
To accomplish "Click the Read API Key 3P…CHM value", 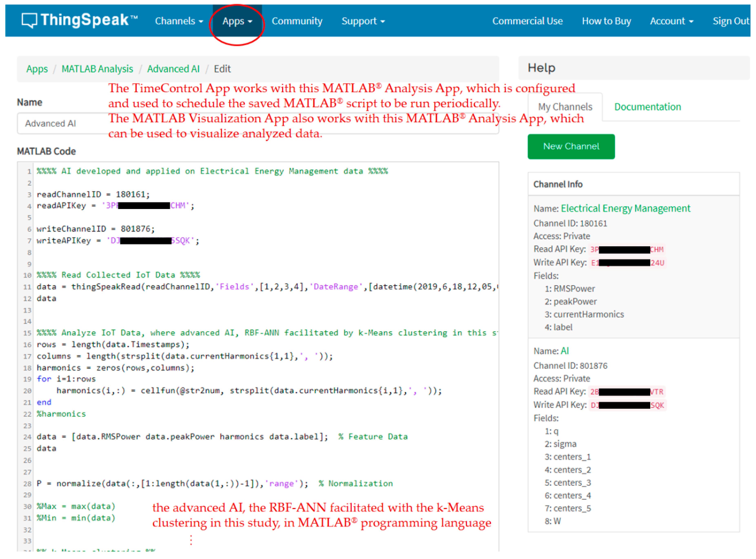I will pos(627,250).
